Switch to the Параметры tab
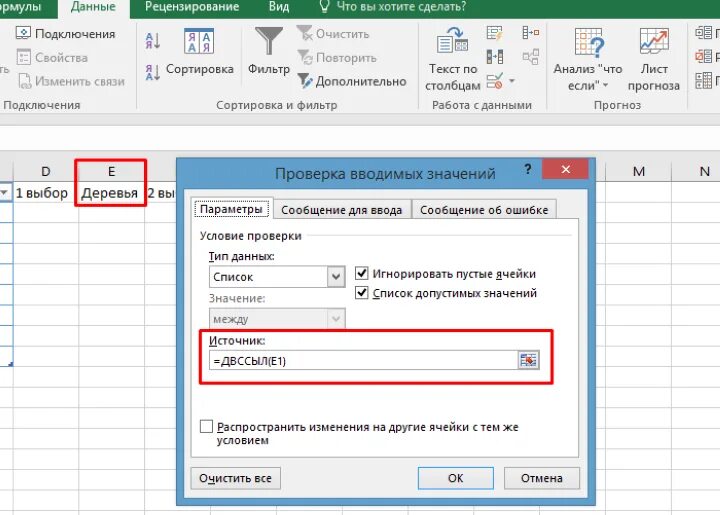This screenshot has height=515, width=720. coord(231,209)
